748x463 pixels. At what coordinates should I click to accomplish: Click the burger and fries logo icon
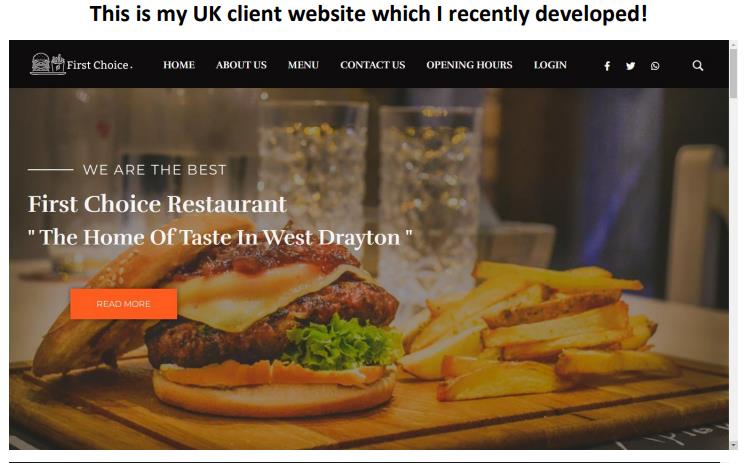48,63
